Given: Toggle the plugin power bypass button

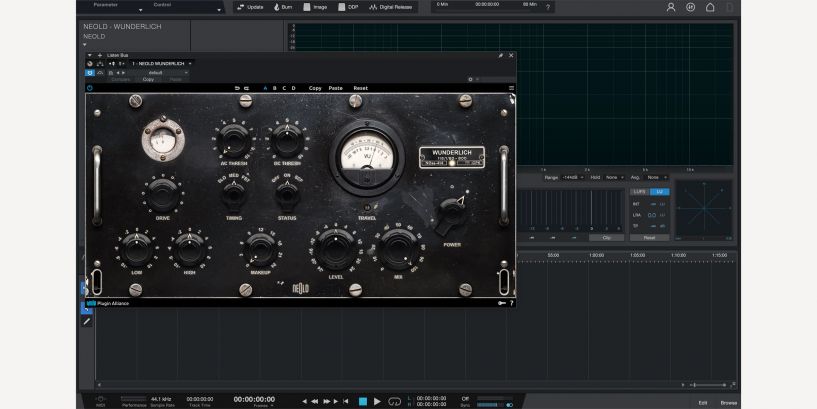Looking at the screenshot, I should click(90, 88).
